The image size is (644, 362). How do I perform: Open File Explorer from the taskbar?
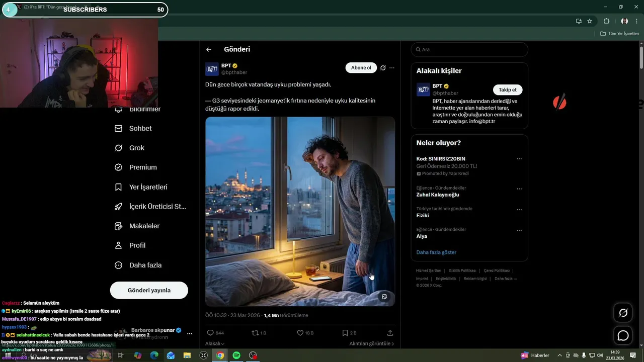click(187, 355)
